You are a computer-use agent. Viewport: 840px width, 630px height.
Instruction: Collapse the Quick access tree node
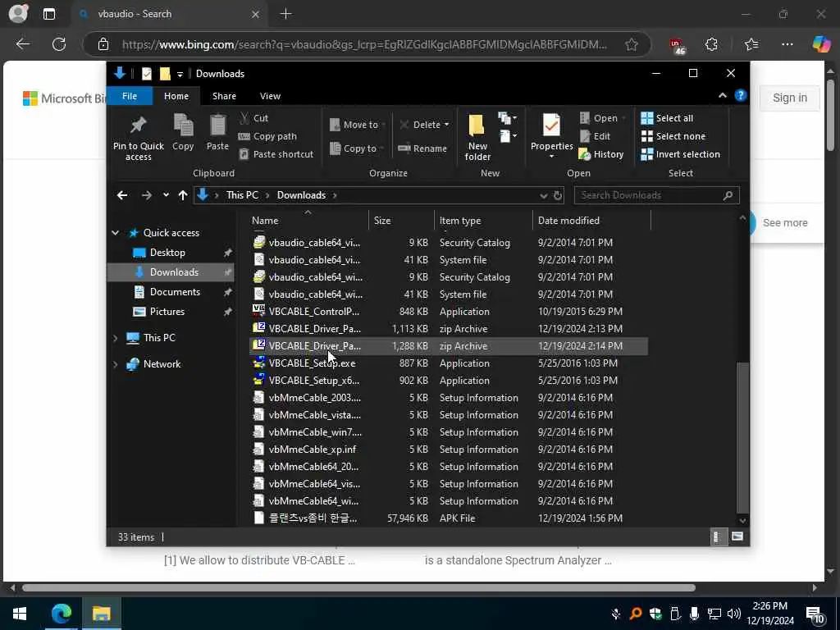[x=115, y=232]
